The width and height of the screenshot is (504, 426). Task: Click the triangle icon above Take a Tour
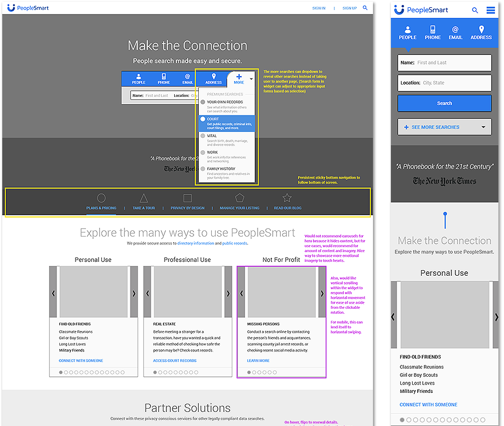click(x=144, y=198)
